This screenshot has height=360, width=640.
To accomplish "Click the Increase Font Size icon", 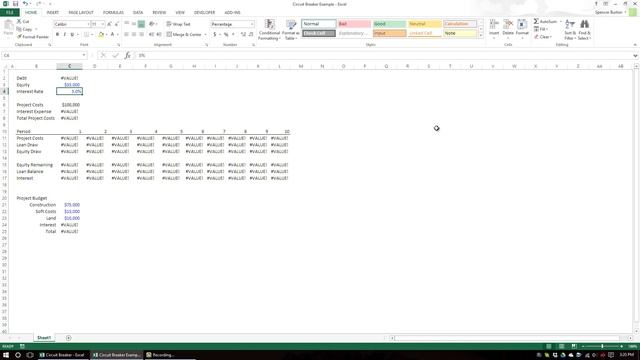I will (x=109, y=24).
